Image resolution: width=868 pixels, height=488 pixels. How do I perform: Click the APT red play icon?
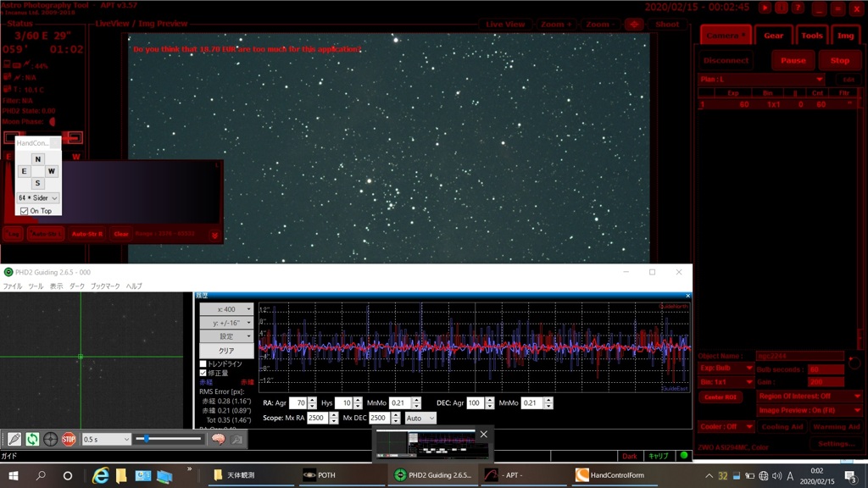click(765, 8)
